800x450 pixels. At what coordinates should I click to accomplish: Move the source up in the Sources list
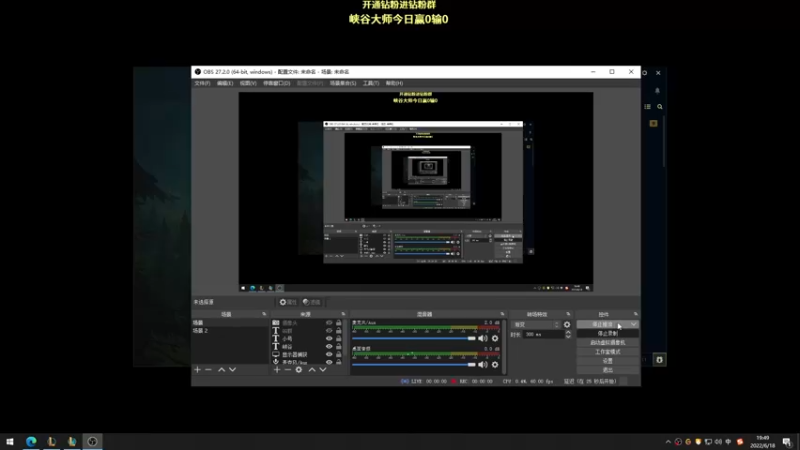(312, 369)
